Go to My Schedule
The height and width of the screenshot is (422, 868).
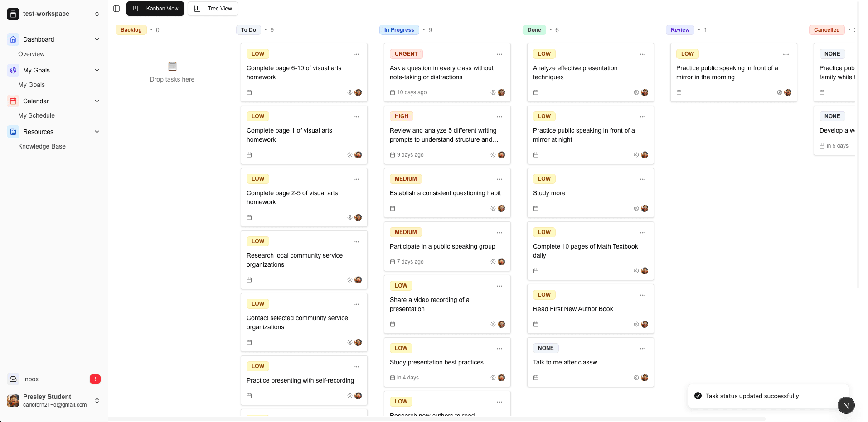point(36,115)
